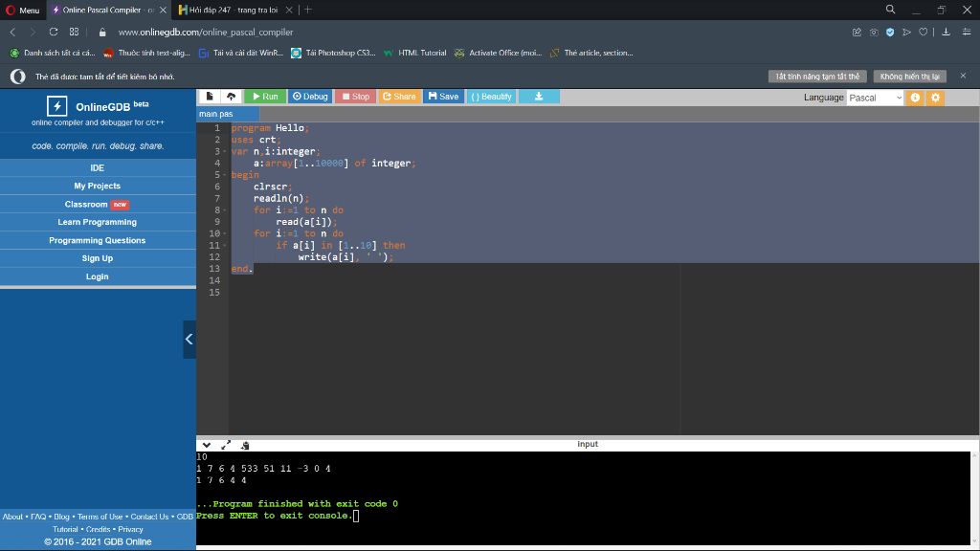
Task: Open the Tutorial footer link
Action: click(65, 529)
